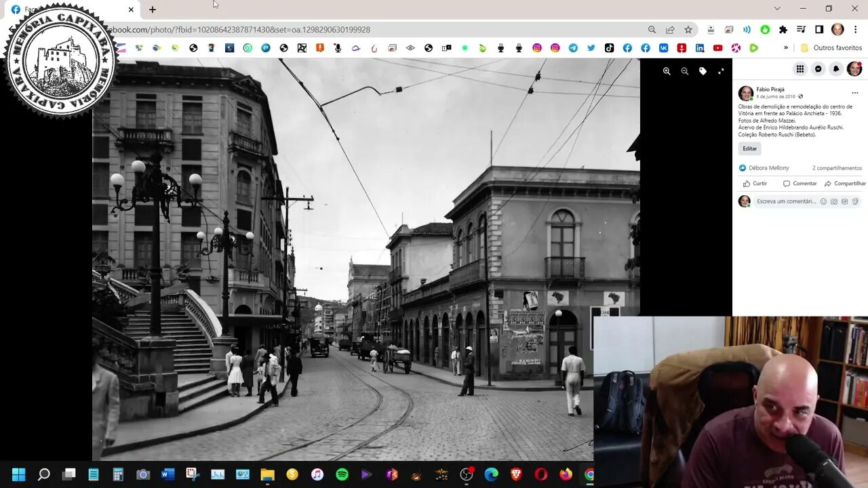
Task: Click Curtir to like the photo
Action: (x=755, y=184)
